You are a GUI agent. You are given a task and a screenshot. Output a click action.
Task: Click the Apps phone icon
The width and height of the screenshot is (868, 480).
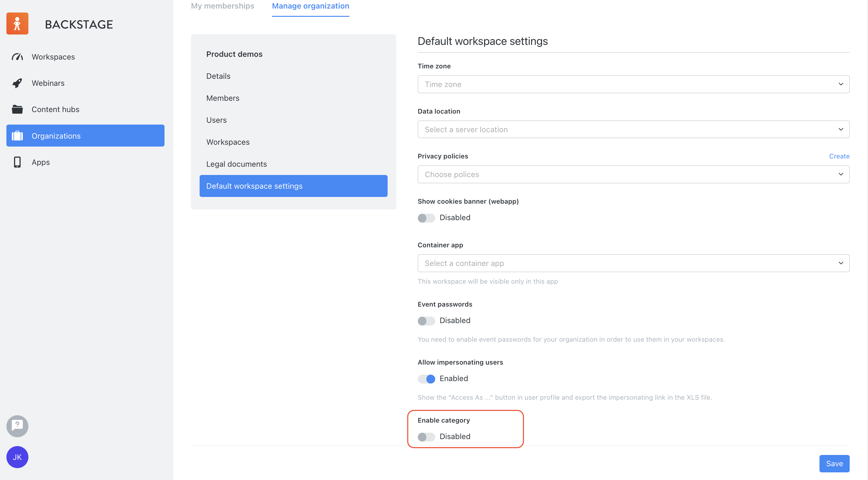point(17,162)
